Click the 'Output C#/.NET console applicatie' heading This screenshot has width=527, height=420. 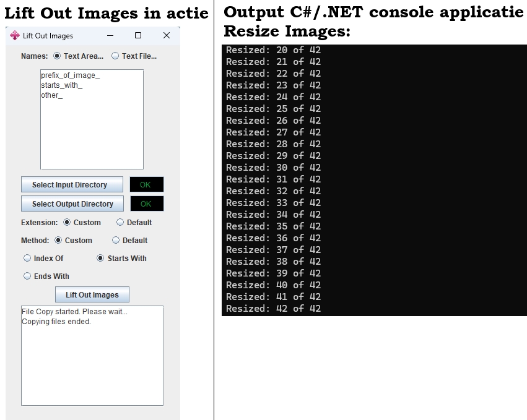pos(373,12)
